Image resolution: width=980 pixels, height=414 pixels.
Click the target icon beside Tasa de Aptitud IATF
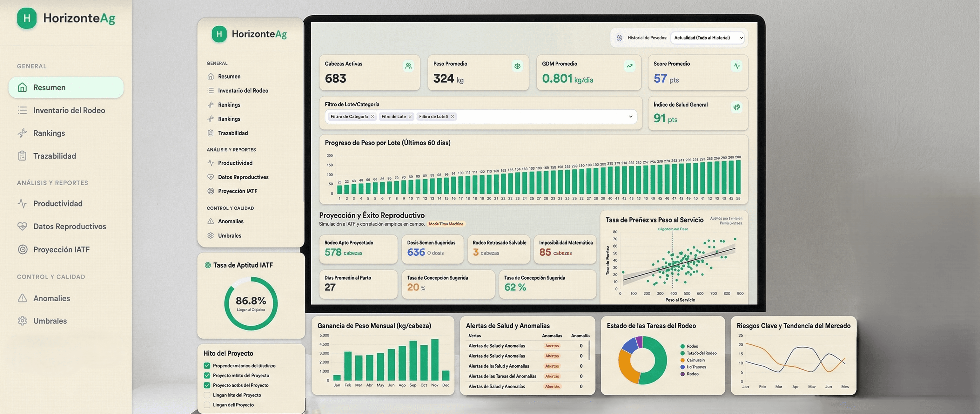coord(208,265)
